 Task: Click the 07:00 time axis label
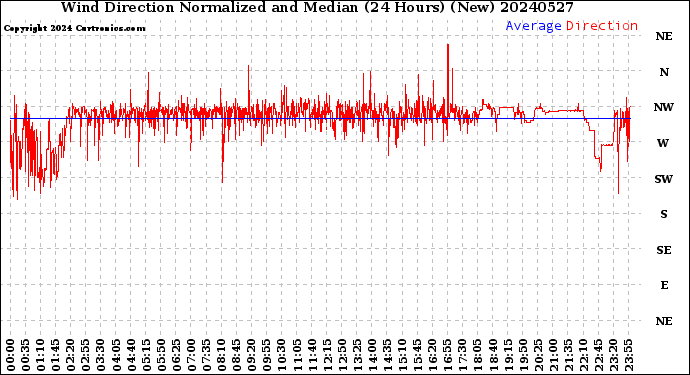coord(191,355)
